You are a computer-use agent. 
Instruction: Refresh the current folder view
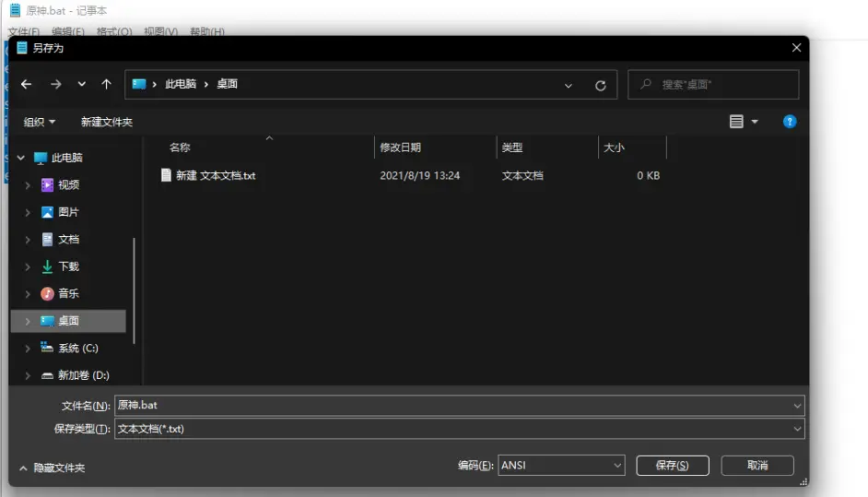600,86
